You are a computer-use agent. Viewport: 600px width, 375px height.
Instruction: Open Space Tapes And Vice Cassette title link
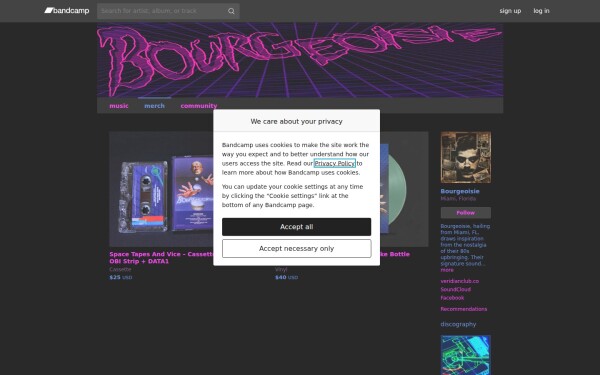[161, 258]
